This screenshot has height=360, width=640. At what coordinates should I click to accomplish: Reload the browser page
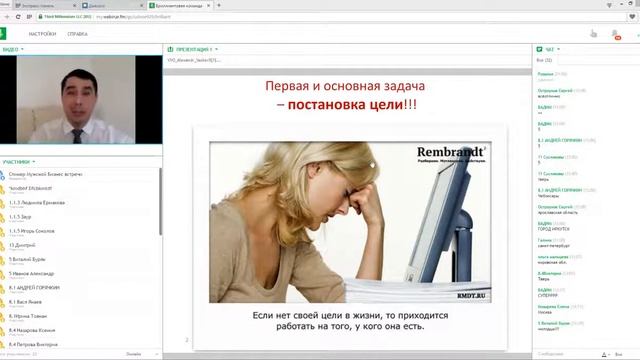tap(18, 17)
